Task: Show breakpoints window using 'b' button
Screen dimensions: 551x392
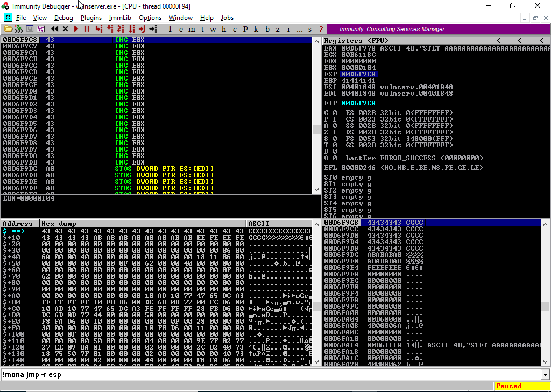Action: (267, 29)
